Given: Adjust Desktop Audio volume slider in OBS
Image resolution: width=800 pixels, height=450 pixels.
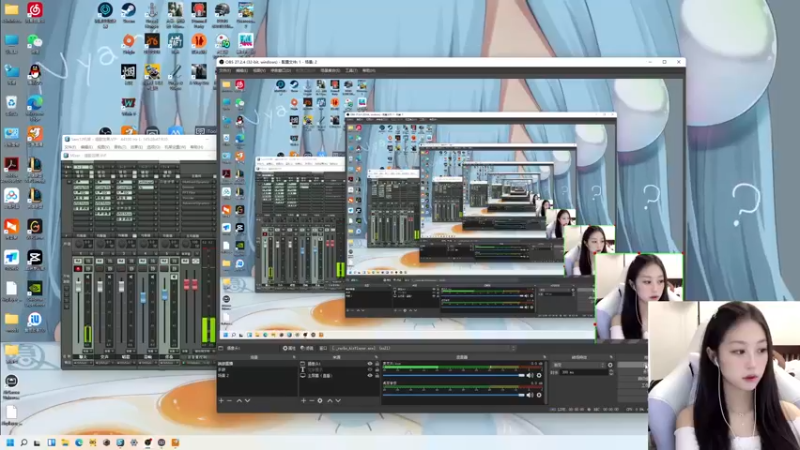Looking at the screenshot, I should 454,395.
